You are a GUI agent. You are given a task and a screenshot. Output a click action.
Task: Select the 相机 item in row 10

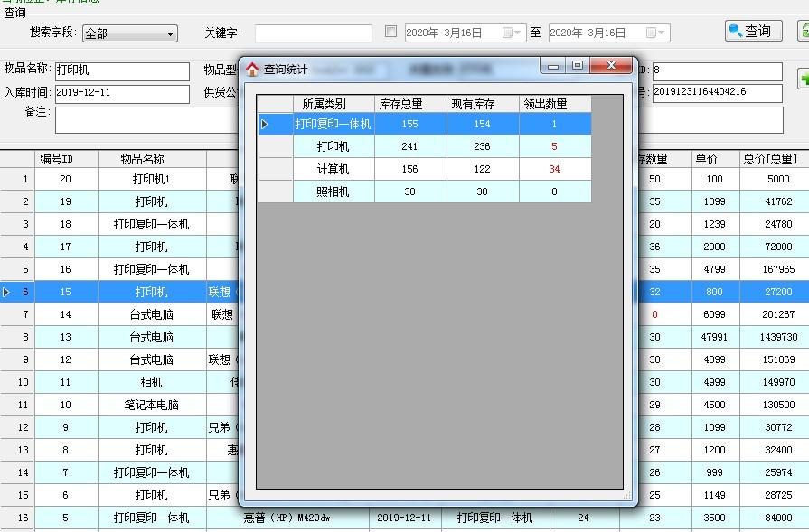[151, 382]
